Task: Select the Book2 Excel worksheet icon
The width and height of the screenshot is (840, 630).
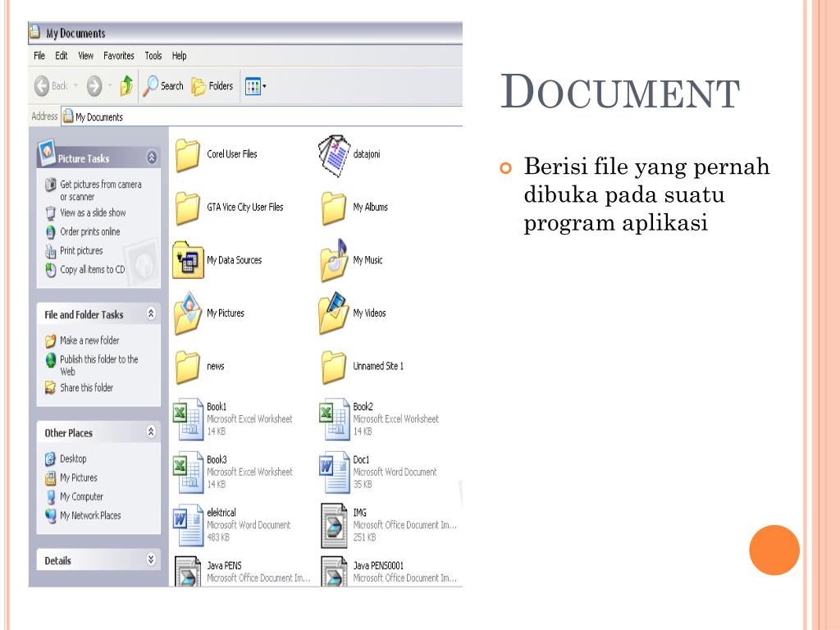Action: coord(334,419)
